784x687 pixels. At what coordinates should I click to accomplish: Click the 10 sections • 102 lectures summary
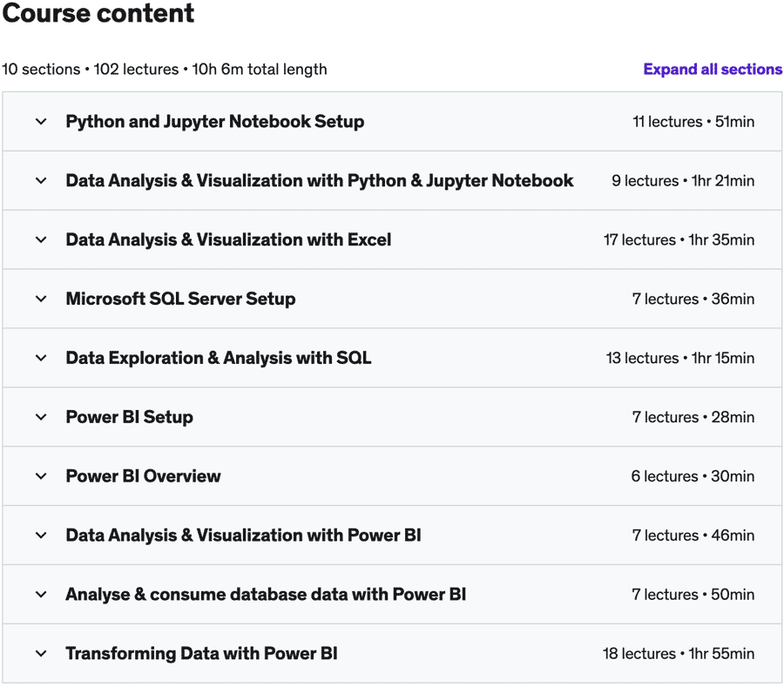coord(165,69)
